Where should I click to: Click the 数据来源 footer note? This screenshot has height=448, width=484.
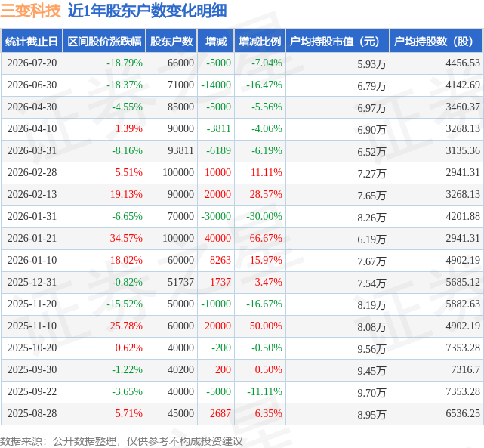(x=122, y=441)
